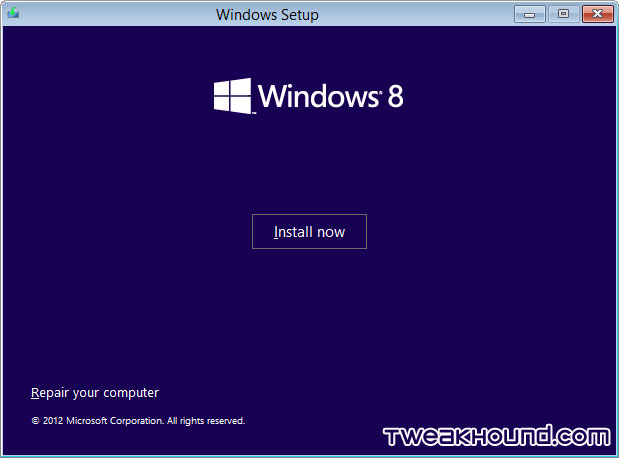Click the Microsoft Corporation copyright text
This screenshot has width=619, height=458.
138,421
